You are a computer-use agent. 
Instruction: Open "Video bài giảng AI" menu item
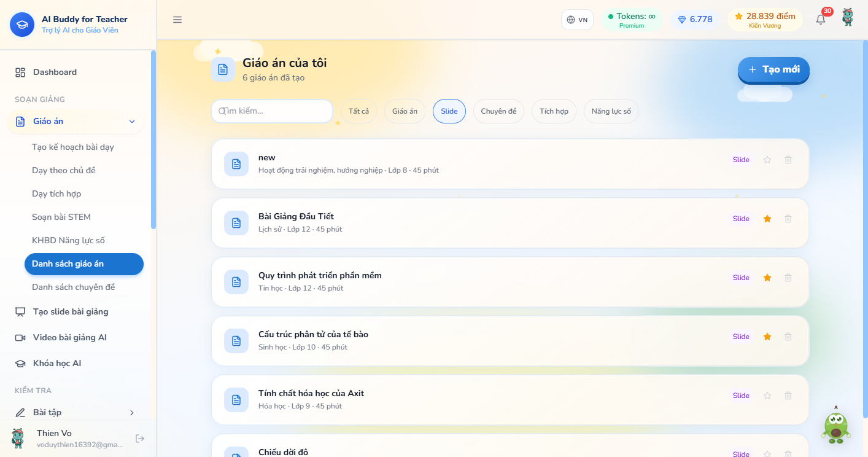[76, 338]
